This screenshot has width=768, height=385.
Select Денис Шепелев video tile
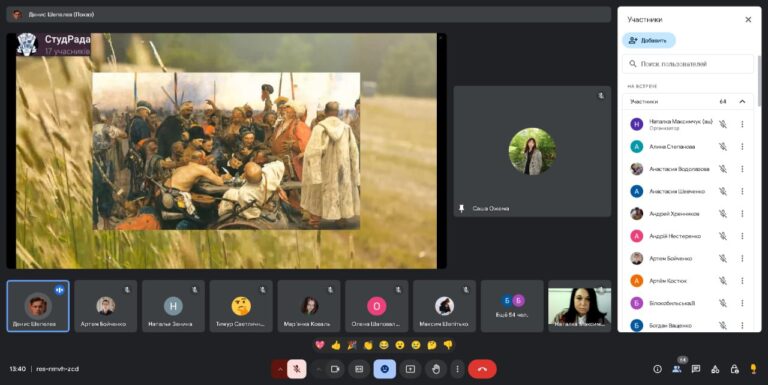tap(38, 306)
